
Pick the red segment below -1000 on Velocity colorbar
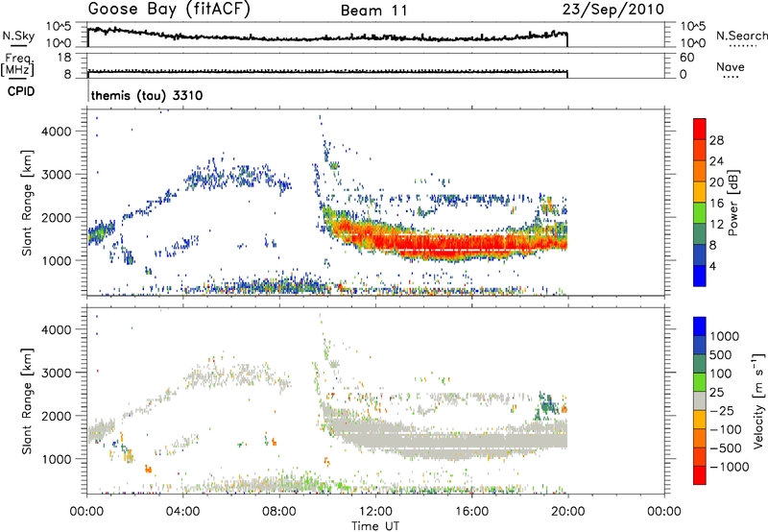(700, 475)
